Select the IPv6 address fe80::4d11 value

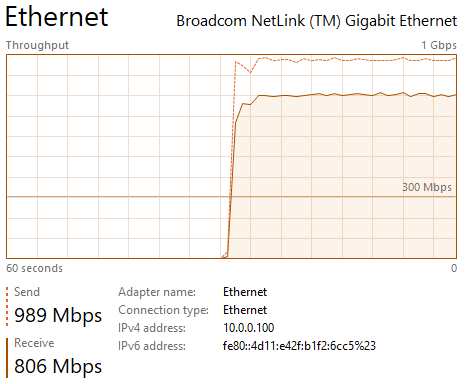(x=299, y=346)
